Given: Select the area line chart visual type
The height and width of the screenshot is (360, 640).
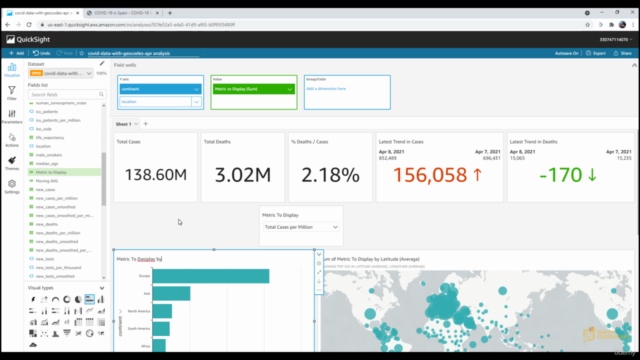Looking at the screenshot, I should click(101, 311).
